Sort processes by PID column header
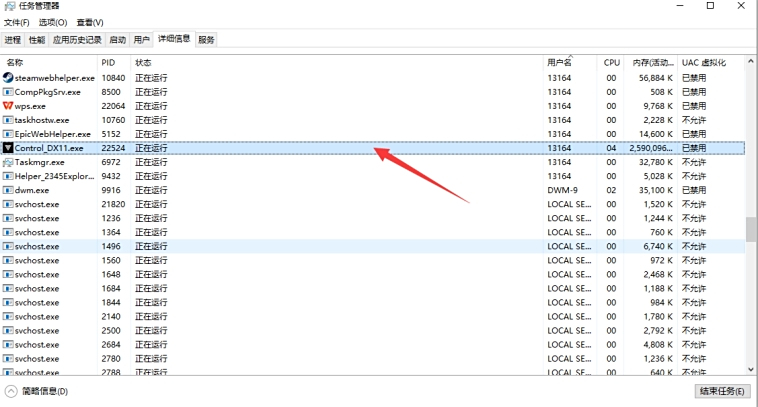Screen dimensions: 758x407 [x=108, y=62]
